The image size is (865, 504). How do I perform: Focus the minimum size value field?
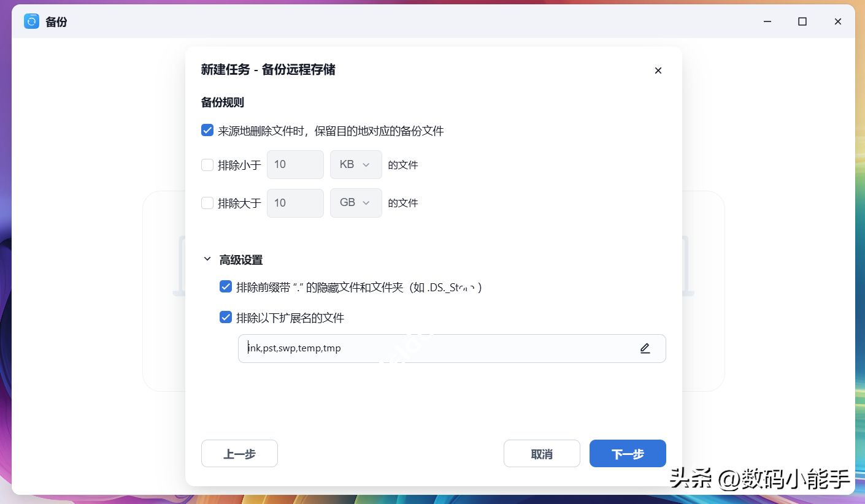295,165
